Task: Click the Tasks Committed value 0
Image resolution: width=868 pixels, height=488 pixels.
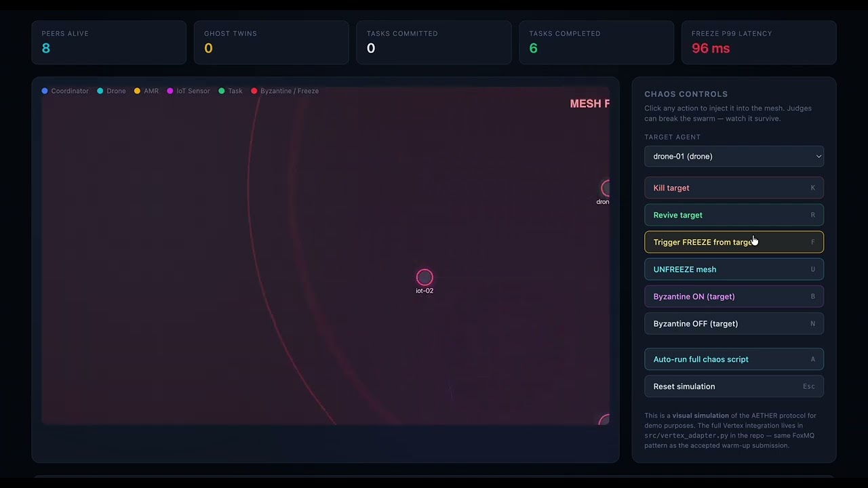Action: 371,48
